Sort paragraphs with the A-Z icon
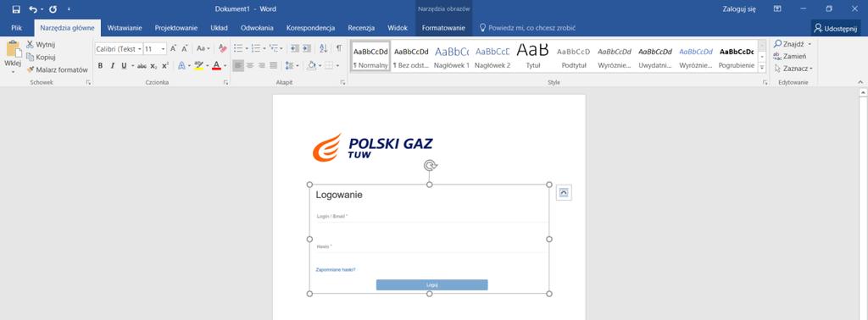The height and width of the screenshot is (320, 868). (x=324, y=48)
